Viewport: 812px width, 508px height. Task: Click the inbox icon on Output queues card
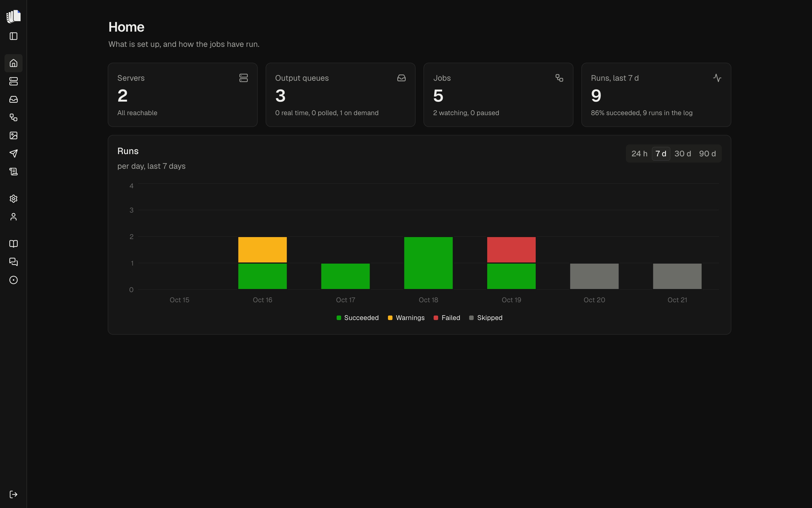(401, 78)
